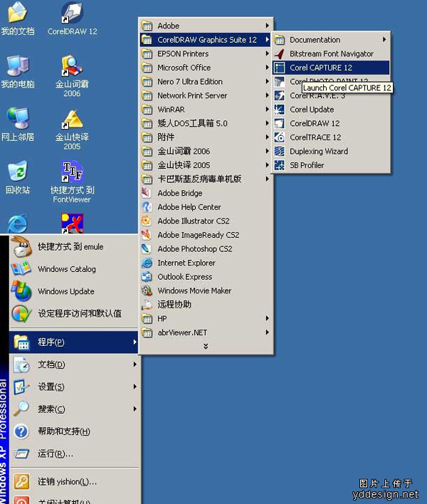Click the Bitstream Font Navigator icon
Screen dimensions: 427x504
click(279, 53)
